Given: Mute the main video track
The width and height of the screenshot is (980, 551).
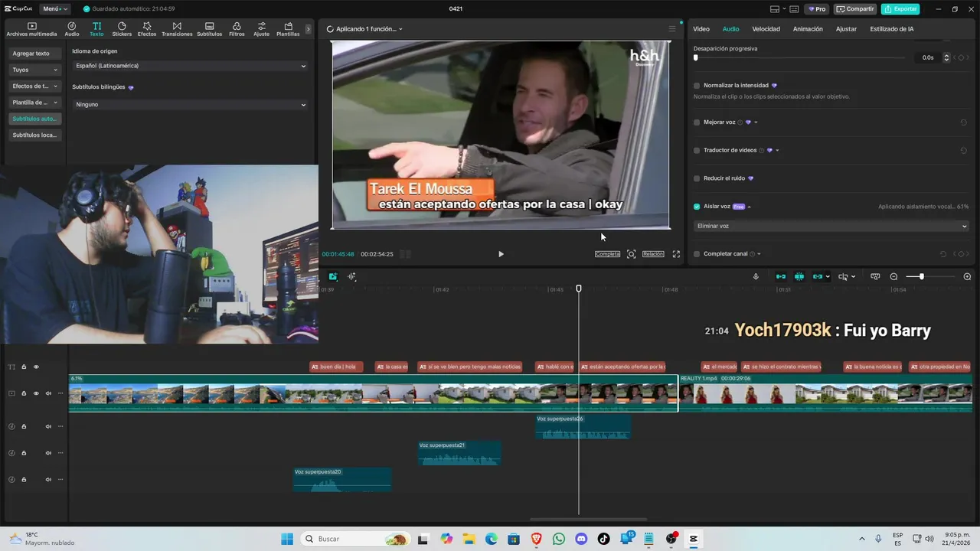Looking at the screenshot, I should (48, 393).
